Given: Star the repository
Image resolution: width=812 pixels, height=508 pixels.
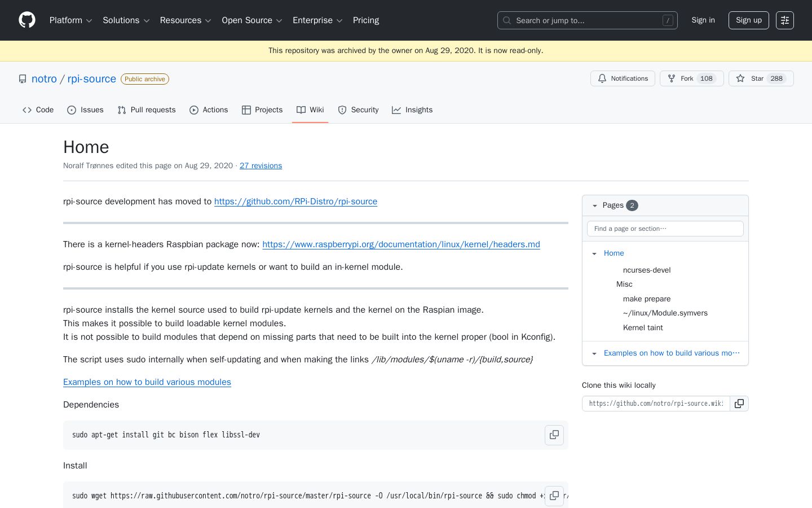Looking at the screenshot, I should tap(761, 78).
